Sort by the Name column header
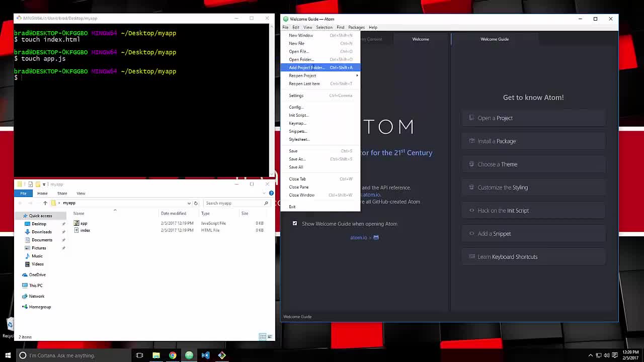The image size is (644, 362). pyautogui.click(x=79, y=213)
